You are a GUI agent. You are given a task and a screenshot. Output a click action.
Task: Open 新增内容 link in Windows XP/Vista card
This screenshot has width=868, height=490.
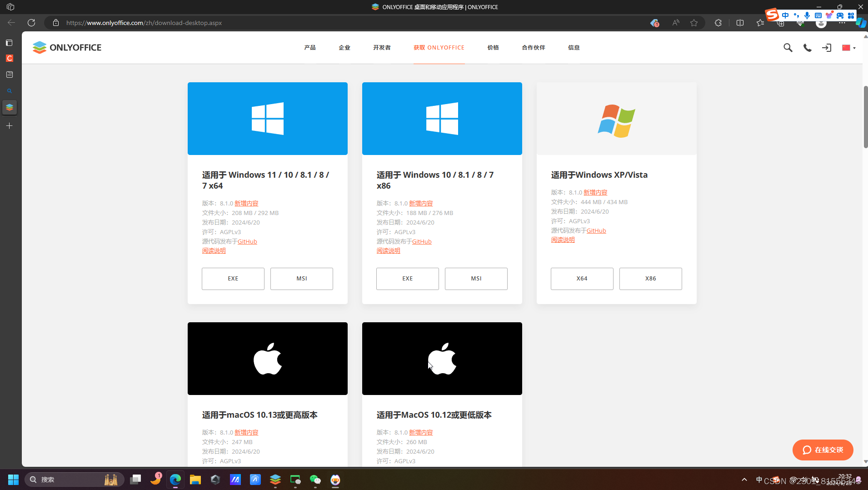(595, 192)
